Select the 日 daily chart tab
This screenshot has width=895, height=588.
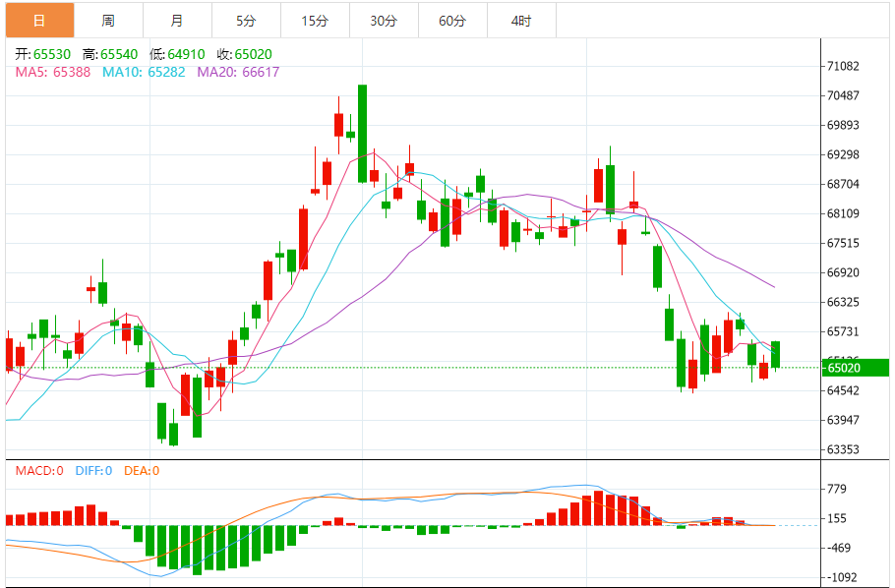(40, 21)
